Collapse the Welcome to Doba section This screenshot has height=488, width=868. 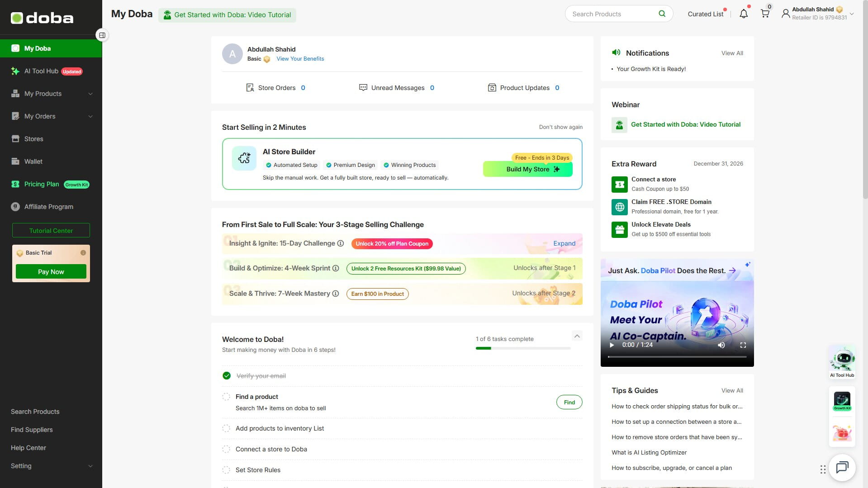tap(577, 336)
